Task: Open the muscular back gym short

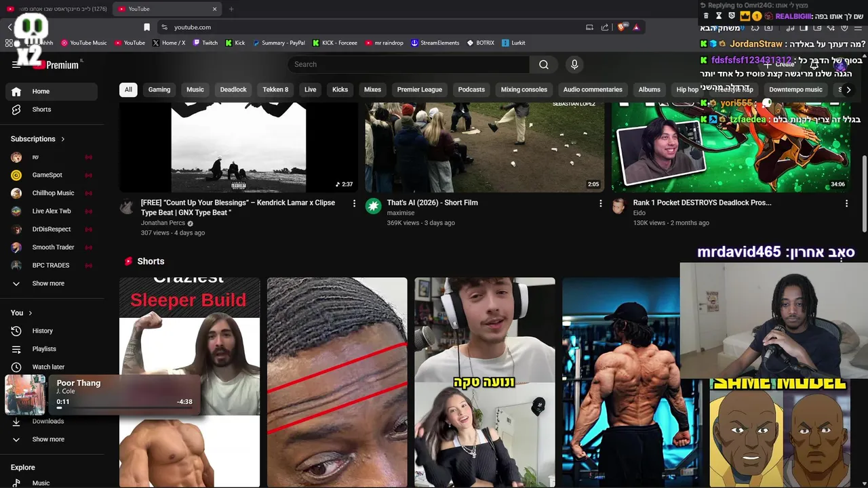Action: (632, 382)
